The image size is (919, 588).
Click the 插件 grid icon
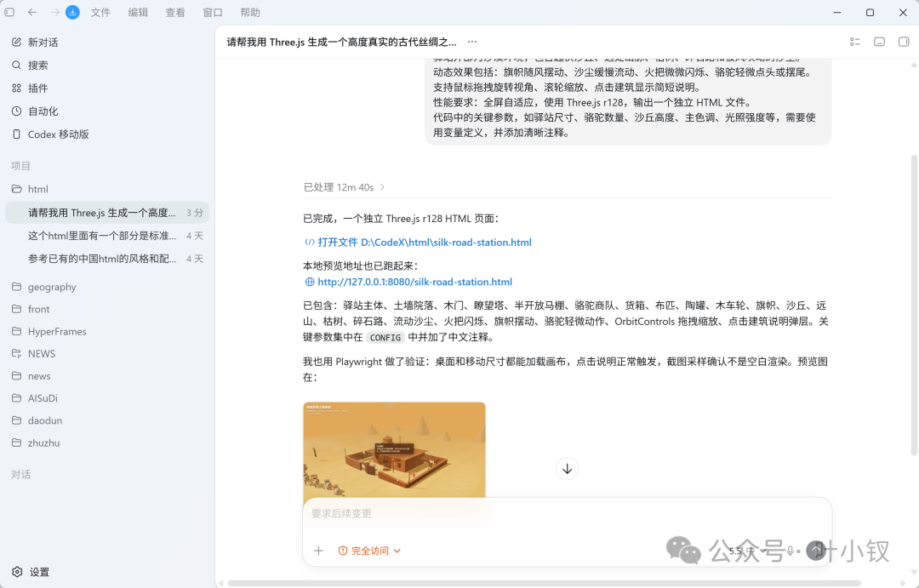[16, 88]
